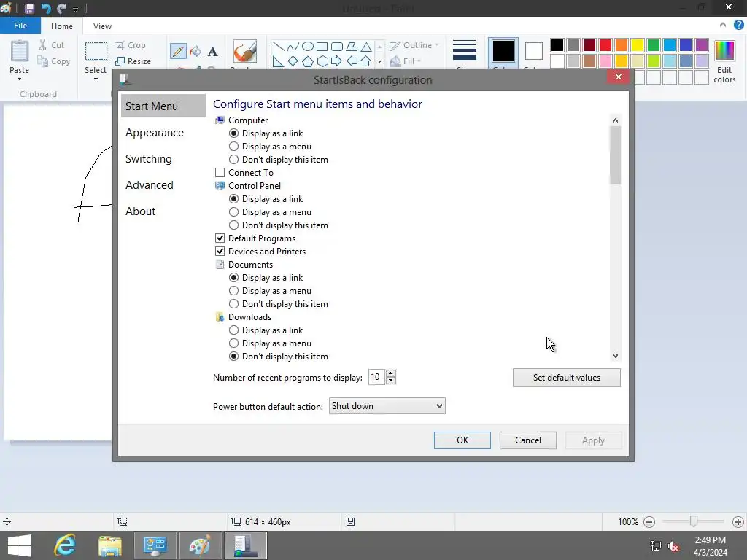Switch to the Paint Home tab
Viewport: 747px width, 560px height.
(x=62, y=26)
